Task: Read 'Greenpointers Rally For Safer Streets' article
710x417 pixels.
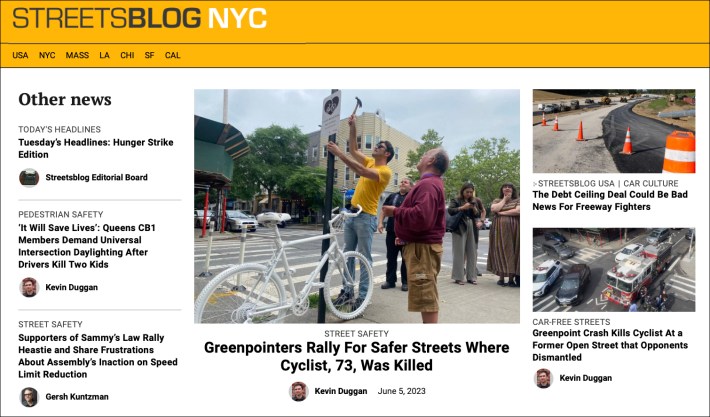Action: (356, 357)
